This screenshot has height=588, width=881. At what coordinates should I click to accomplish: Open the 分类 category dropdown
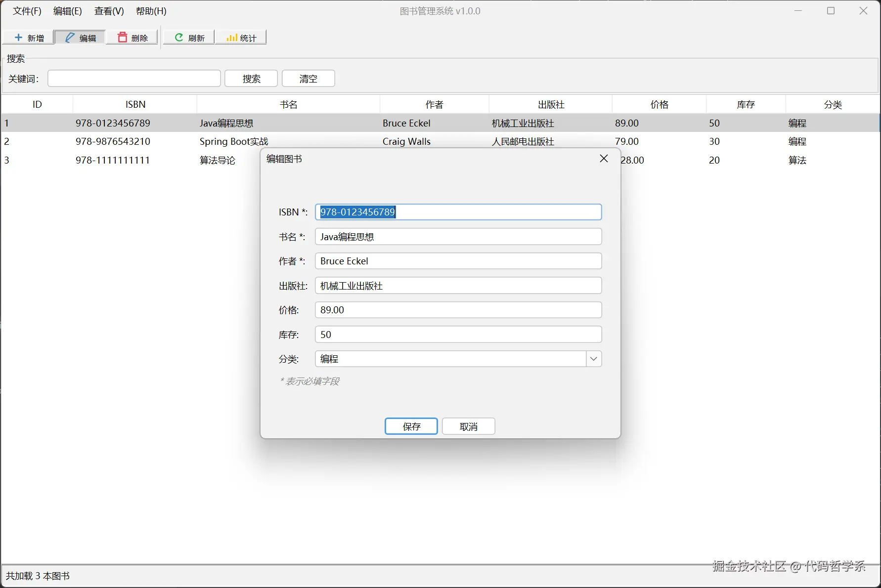pyautogui.click(x=593, y=359)
